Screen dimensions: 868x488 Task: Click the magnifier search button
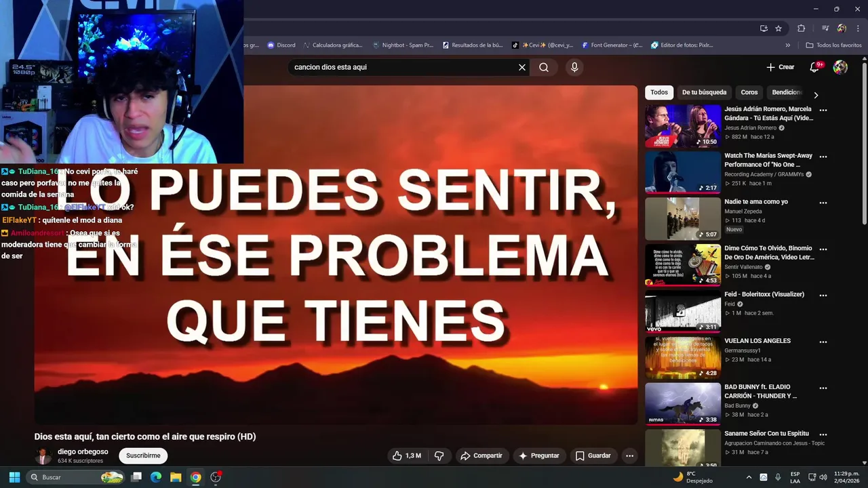[544, 67]
